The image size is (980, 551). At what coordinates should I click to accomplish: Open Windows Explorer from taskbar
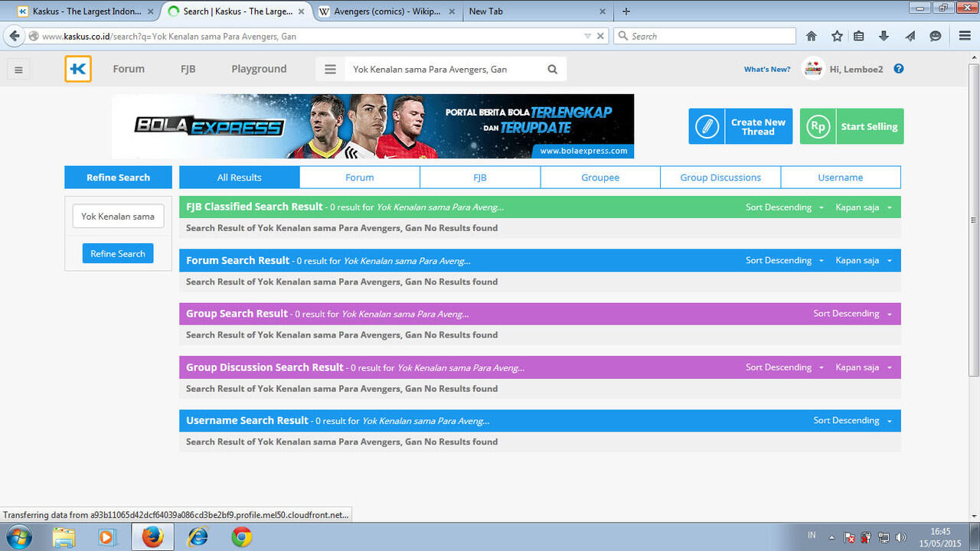64,537
